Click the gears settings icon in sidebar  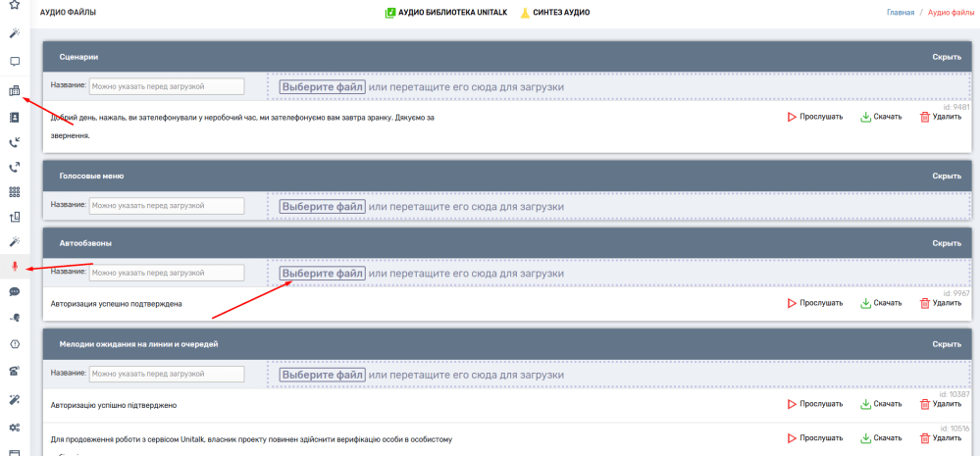coord(15,428)
